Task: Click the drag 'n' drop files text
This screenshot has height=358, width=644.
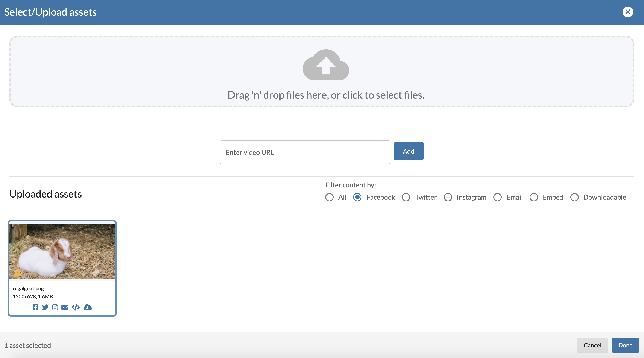Action: click(326, 95)
